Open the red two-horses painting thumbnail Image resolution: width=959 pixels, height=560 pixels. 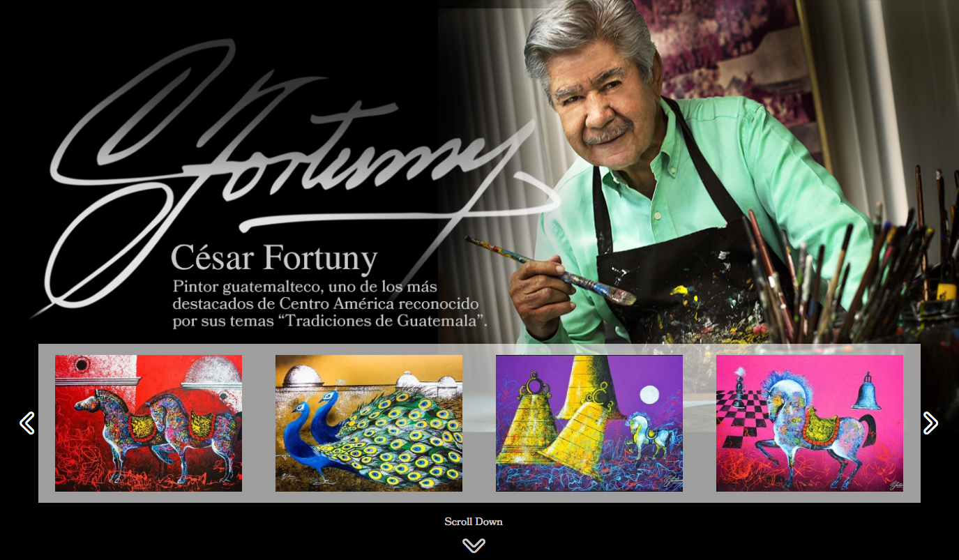(x=149, y=423)
